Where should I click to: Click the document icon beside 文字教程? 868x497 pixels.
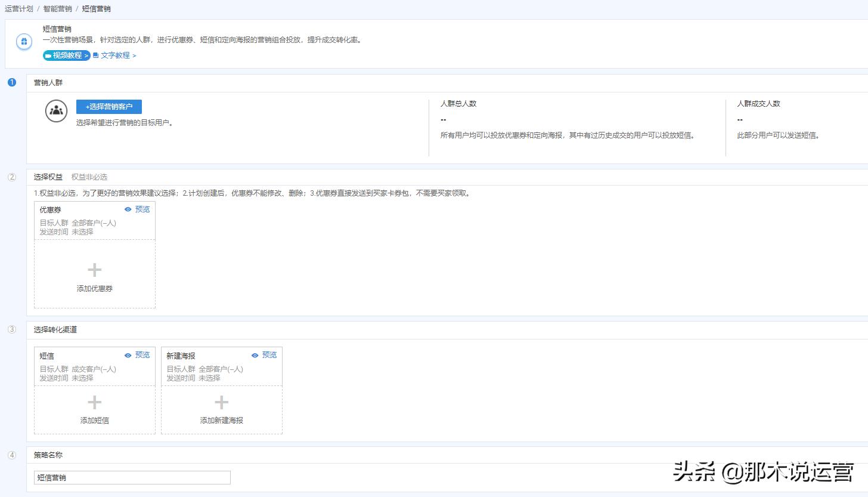pyautogui.click(x=95, y=55)
